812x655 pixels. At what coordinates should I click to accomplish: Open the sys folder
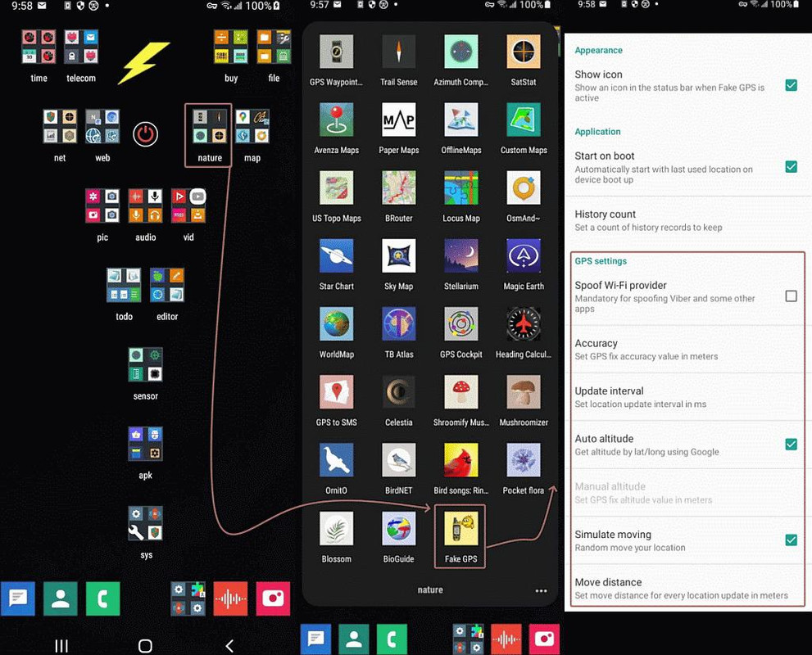click(x=145, y=523)
